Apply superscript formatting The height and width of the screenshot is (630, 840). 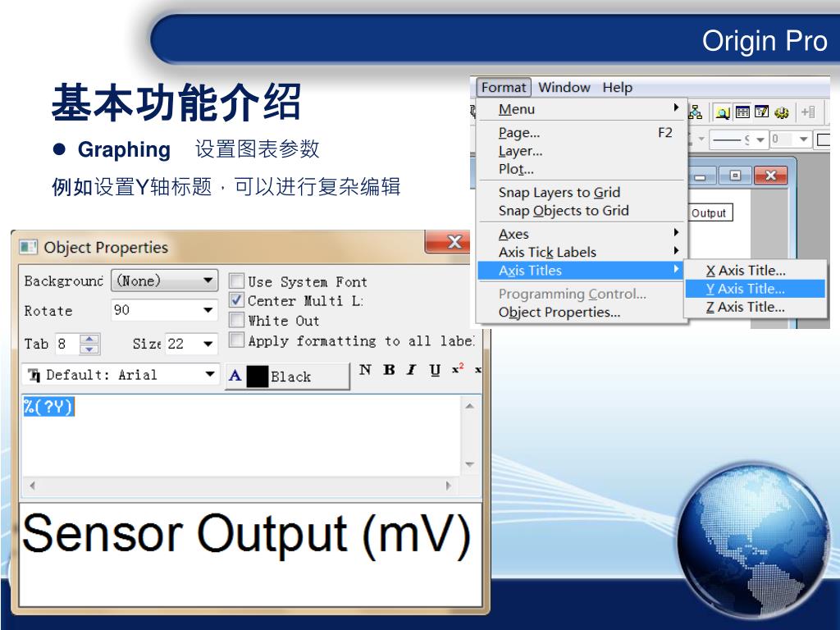pyautogui.click(x=458, y=369)
